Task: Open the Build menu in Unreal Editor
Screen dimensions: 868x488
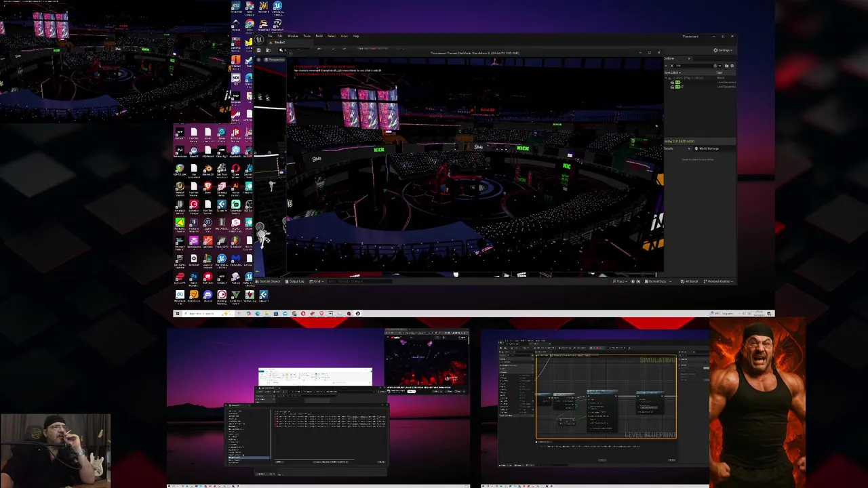Action: [319, 36]
